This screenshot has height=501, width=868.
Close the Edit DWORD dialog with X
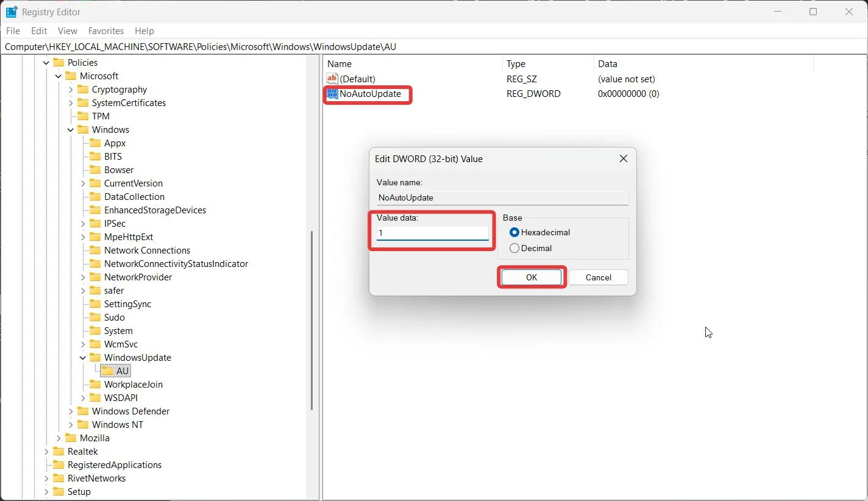click(x=624, y=158)
